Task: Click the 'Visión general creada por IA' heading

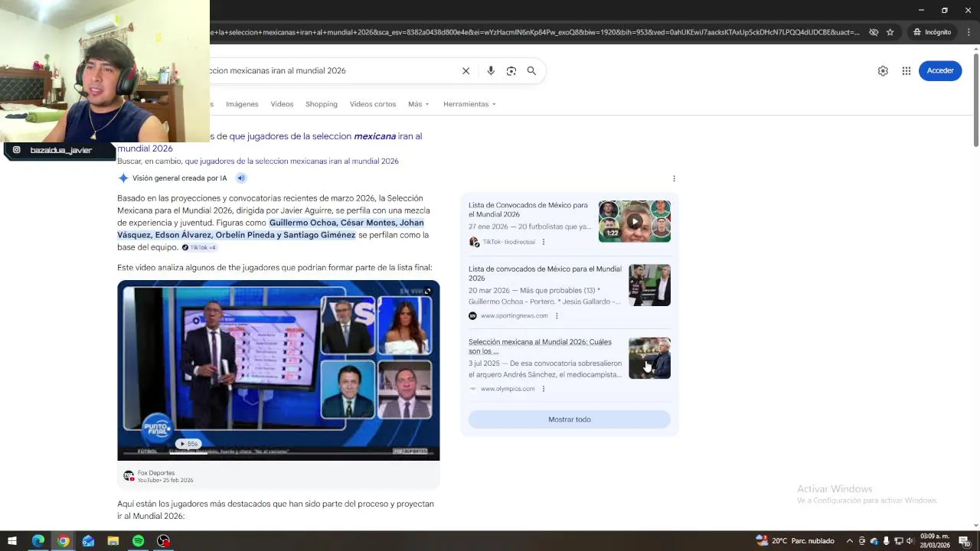Action: pyautogui.click(x=179, y=178)
